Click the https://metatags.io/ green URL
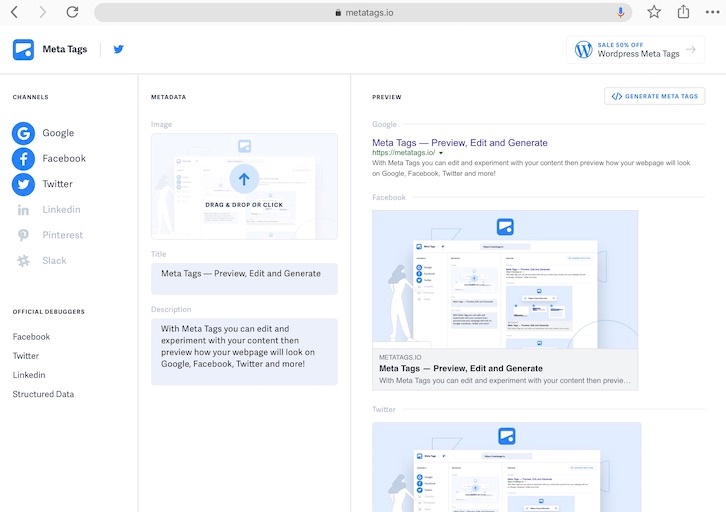The image size is (726, 512). (403, 152)
